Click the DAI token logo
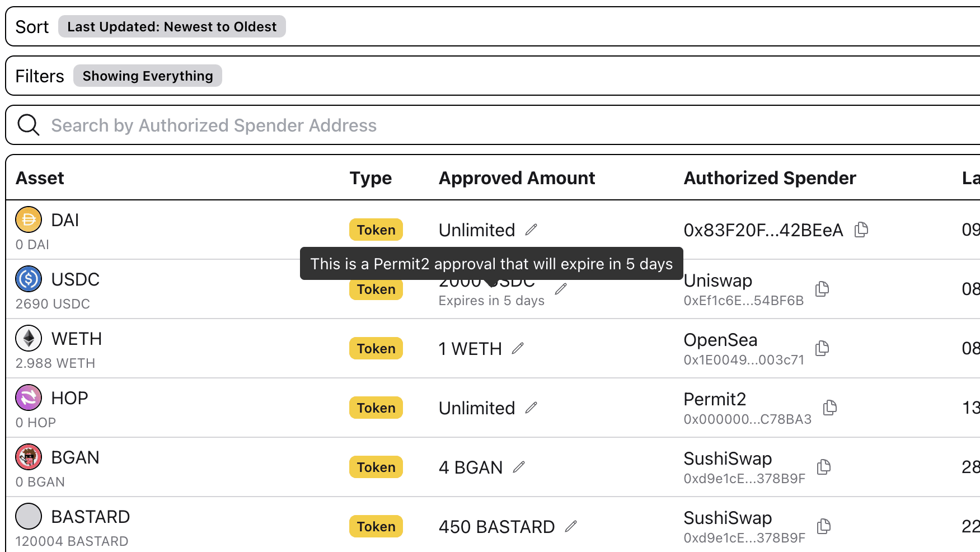 tap(29, 220)
